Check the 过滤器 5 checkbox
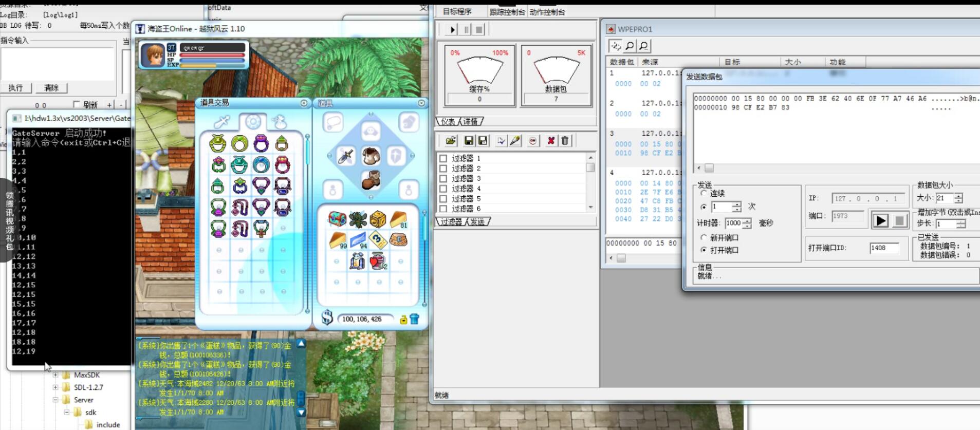 coord(443,198)
